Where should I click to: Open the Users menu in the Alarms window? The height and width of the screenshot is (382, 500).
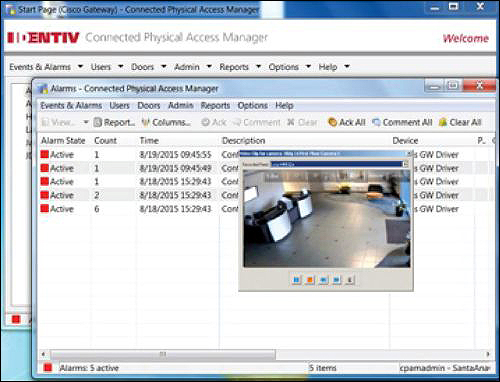coord(119,106)
